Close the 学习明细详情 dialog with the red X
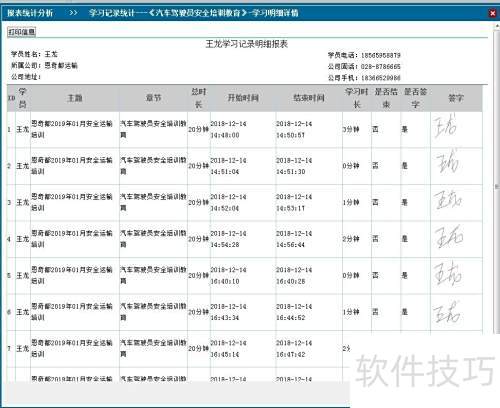This screenshot has width=500, height=408. coord(492,13)
